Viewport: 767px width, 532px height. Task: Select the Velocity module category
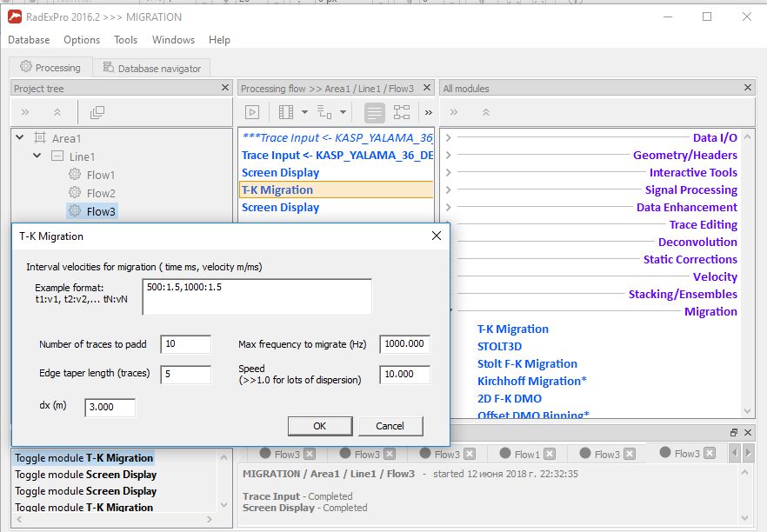coord(715,276)
